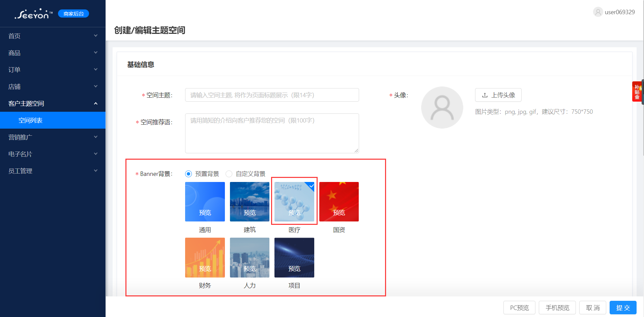Viewport: 644px width, 317px height.
Task: Click the PC预览 button
Action: 519,308
